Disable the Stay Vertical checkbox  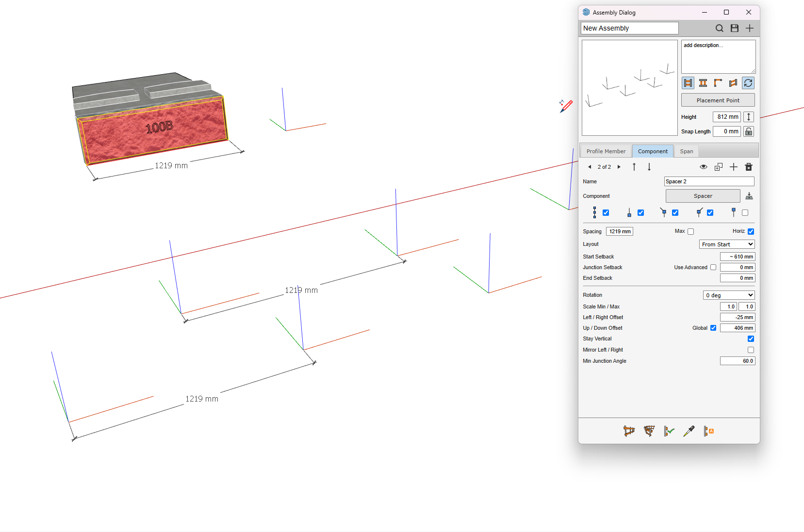pos(751,339)
